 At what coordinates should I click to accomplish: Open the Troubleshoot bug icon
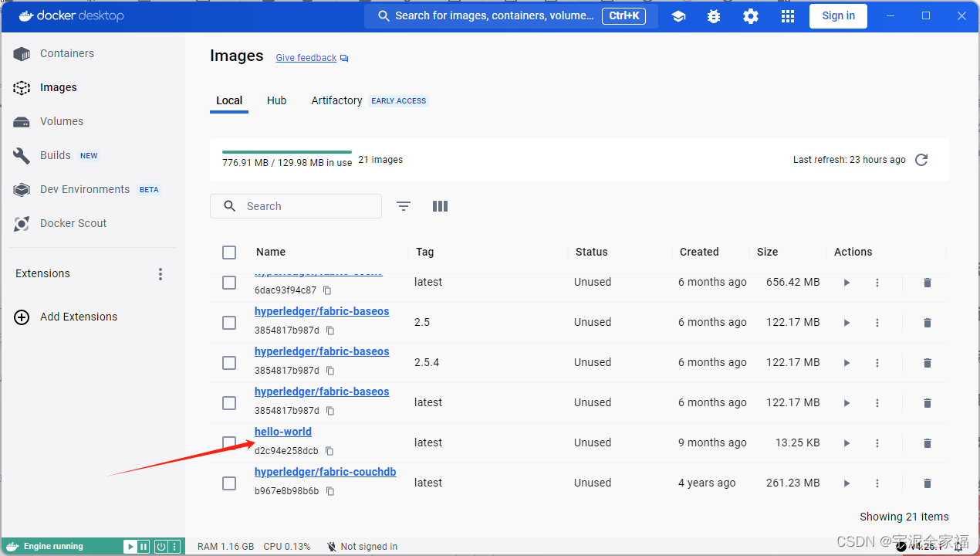(713, 15)
